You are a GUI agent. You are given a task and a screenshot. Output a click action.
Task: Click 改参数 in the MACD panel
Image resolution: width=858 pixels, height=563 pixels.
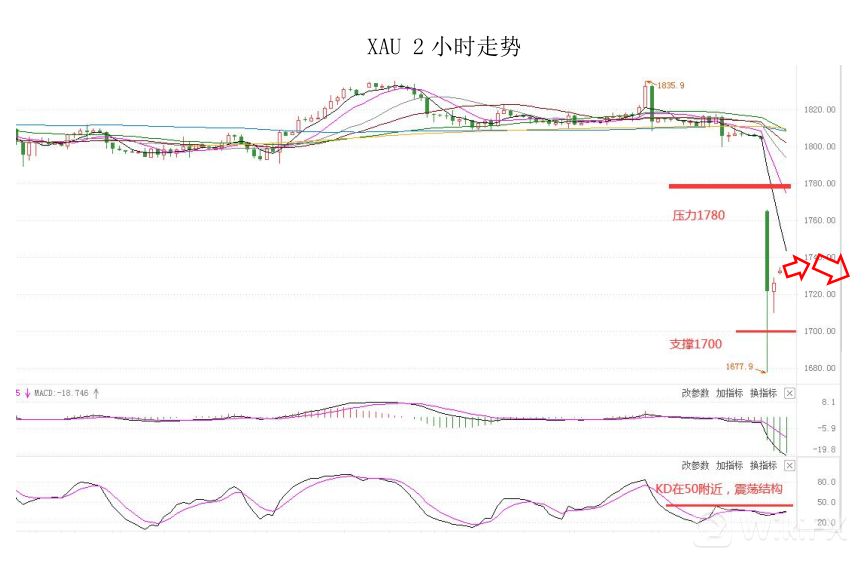point(695,393)
